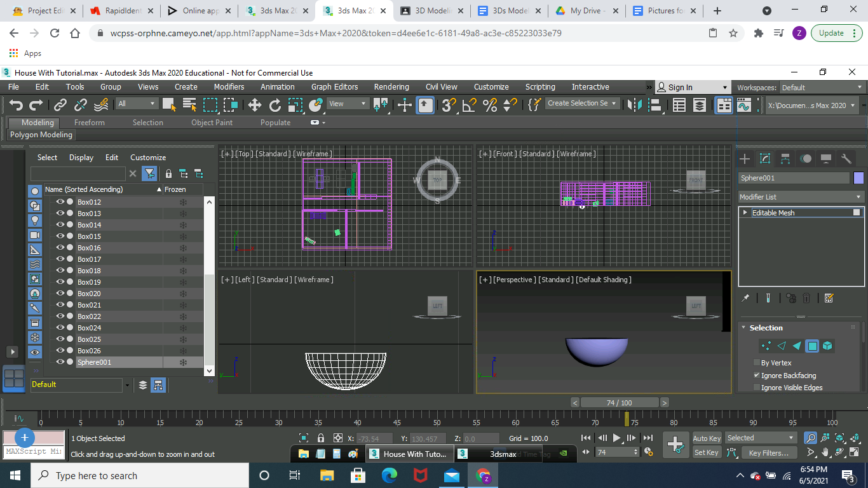The height and width of the screenshot is (488, 868).
Task: Toggle visibility eye for Box020
Action: click(x=60, y=294)
